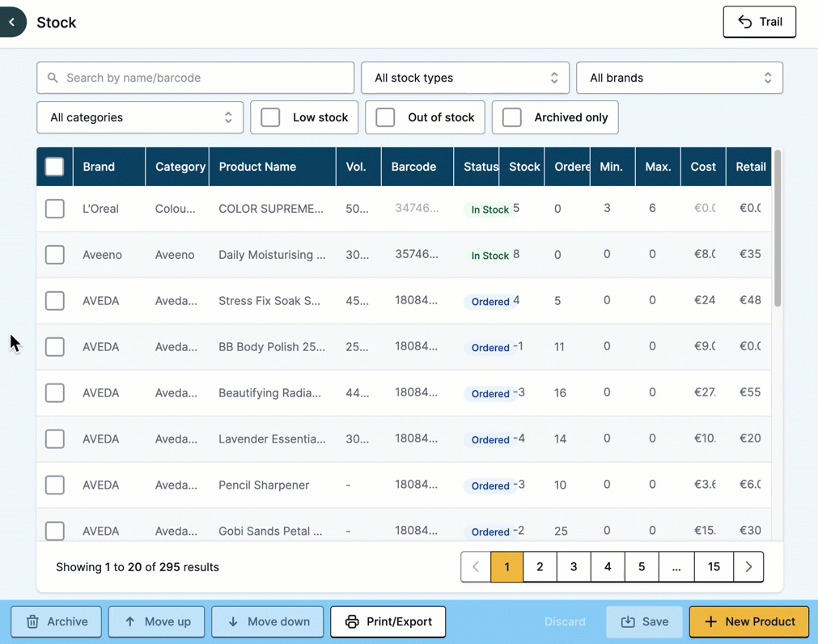This screenshot has width=818, height=644.
Task: Open results page 4
Action: click(608, 567)
